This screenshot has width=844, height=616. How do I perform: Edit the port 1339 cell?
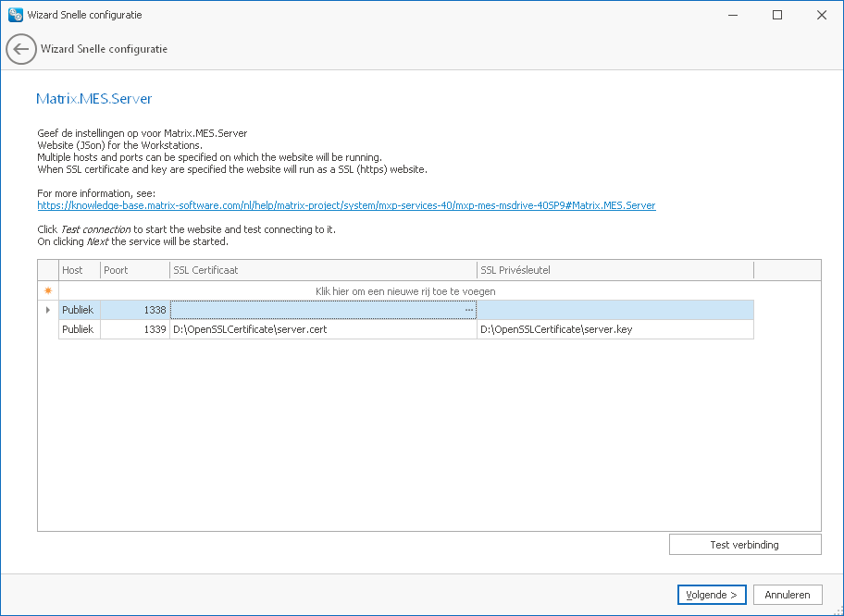coord(135,329)
